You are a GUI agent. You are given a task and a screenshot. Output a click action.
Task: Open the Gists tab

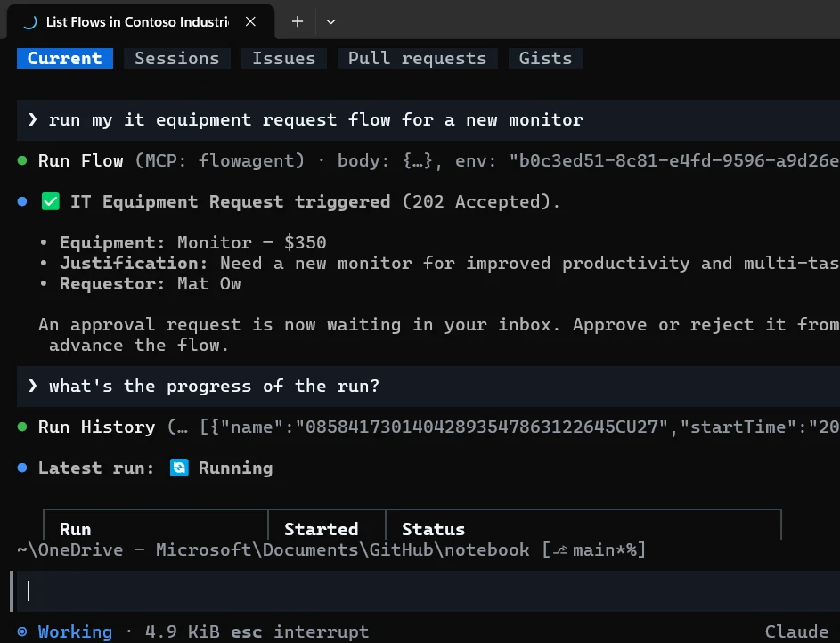(545, 59)
